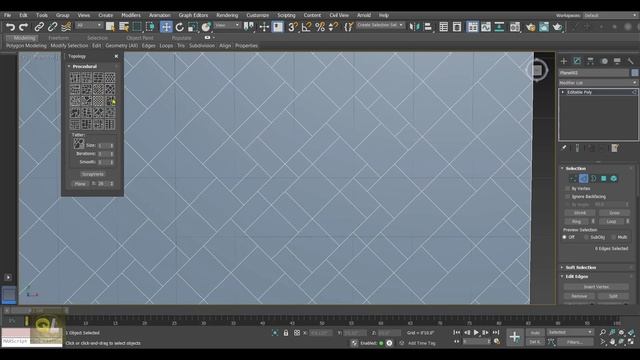Open the Graph Editors menu
This screenshot has height=360, width=640.
click(193, 15)
